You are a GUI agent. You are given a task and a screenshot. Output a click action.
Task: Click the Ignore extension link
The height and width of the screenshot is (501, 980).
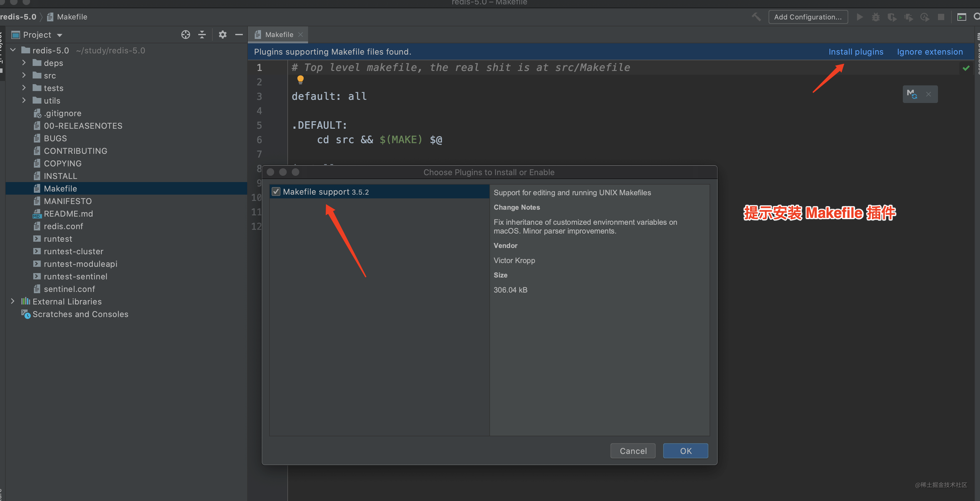(929, 52)
